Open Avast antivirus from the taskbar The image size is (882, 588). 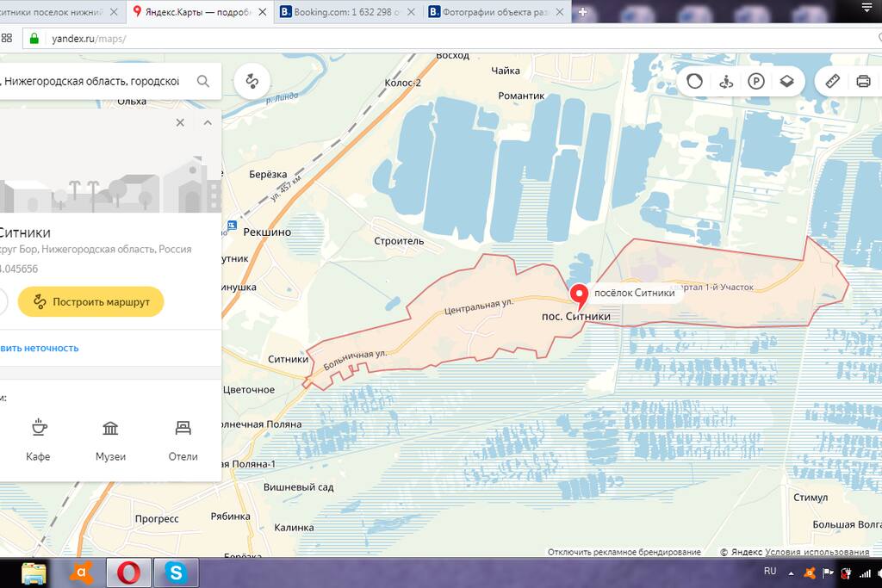(x=81, y=573)
